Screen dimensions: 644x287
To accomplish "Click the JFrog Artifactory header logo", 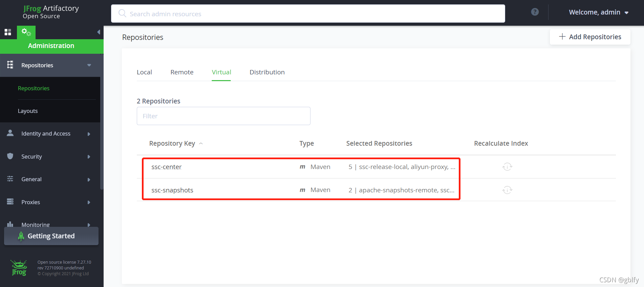I will (51, 12).
